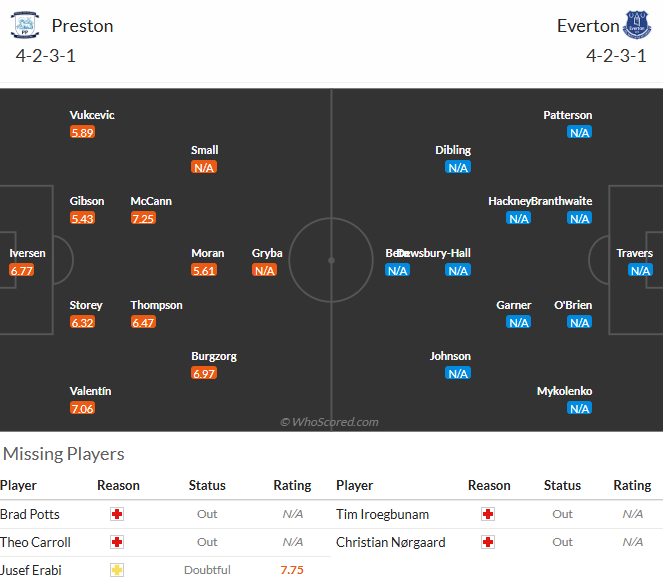The height and width of the screenshot is (588, 663).
Task: Select Iversen's 6.77 rating badge
Action: [22, 271]
